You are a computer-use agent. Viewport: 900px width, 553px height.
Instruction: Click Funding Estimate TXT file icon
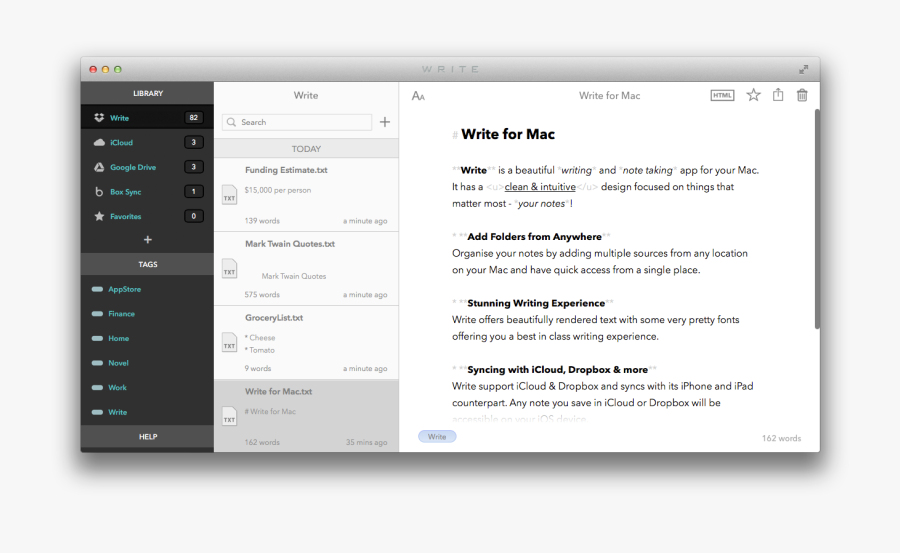pos(230,195)
